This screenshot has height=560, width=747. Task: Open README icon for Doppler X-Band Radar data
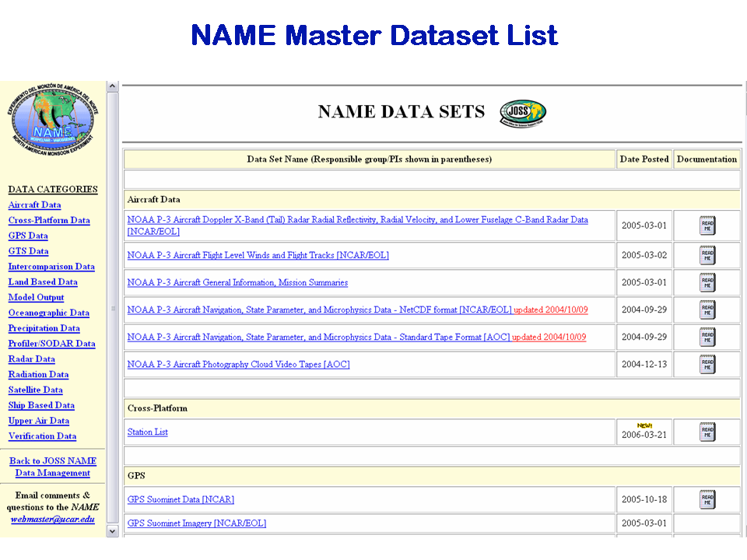tap(707, 226)
